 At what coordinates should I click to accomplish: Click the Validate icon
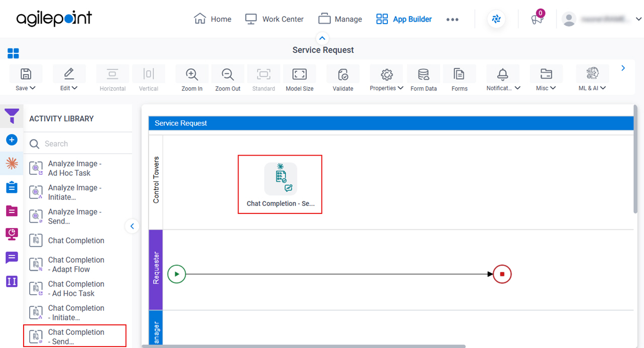(343, 75)
